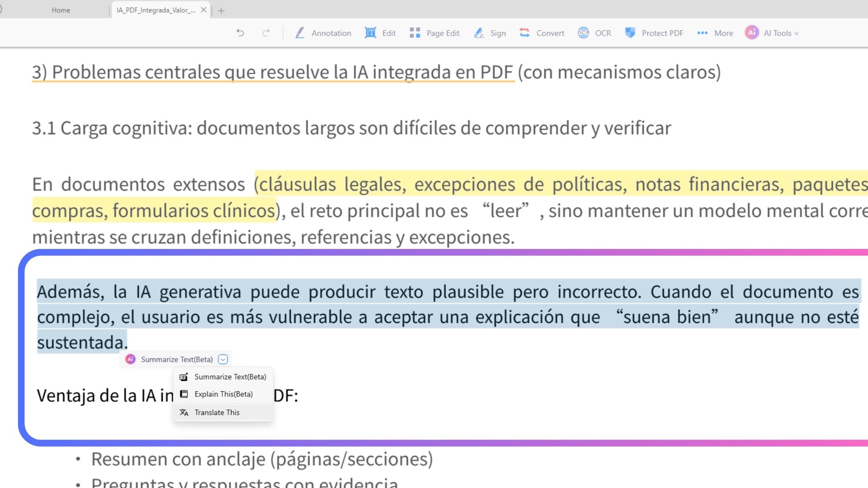
Task: Choose Explain This(Beta) menu entry
Action: pyautogui.click(x=223, y=394)
